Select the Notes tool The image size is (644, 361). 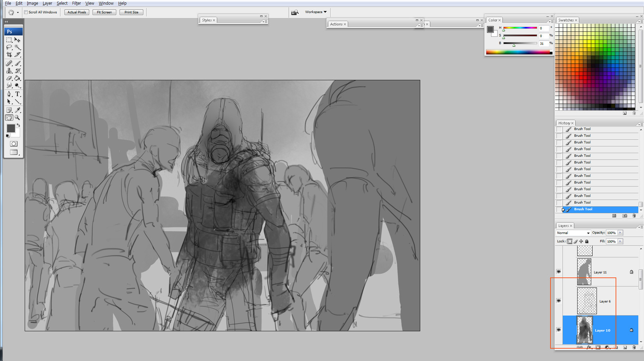[x=9, y=110]
